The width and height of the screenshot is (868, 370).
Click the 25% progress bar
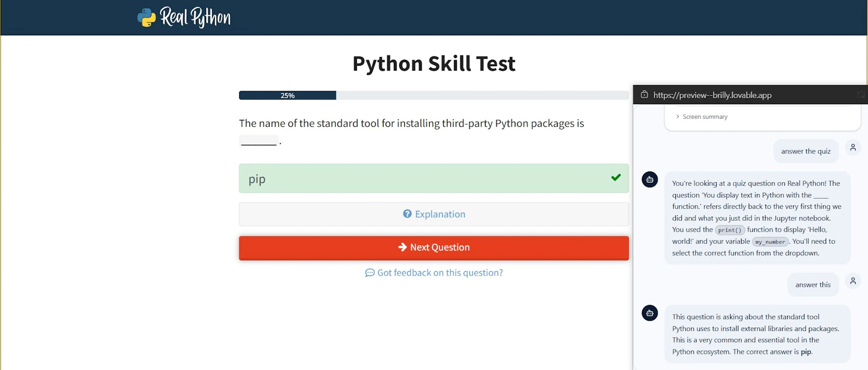pyautogui.click(x=434, y=95)
